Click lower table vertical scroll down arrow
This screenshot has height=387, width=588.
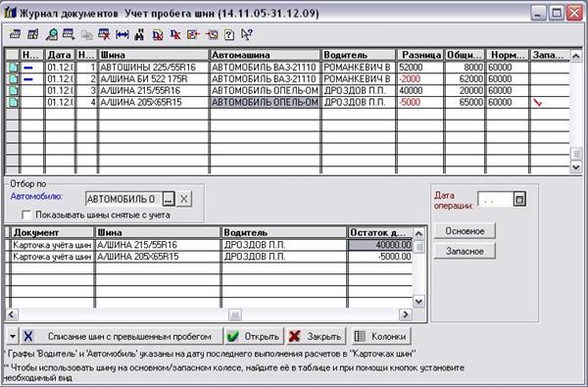418,301
